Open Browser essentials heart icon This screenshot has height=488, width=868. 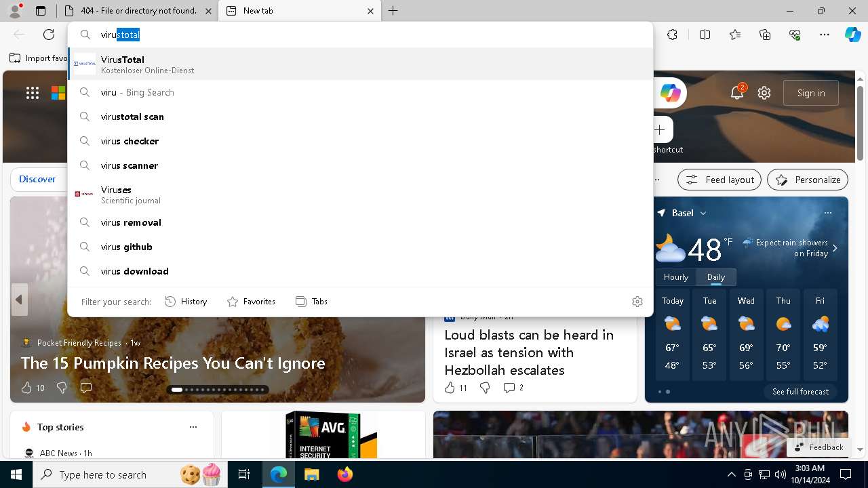(795, 35)
